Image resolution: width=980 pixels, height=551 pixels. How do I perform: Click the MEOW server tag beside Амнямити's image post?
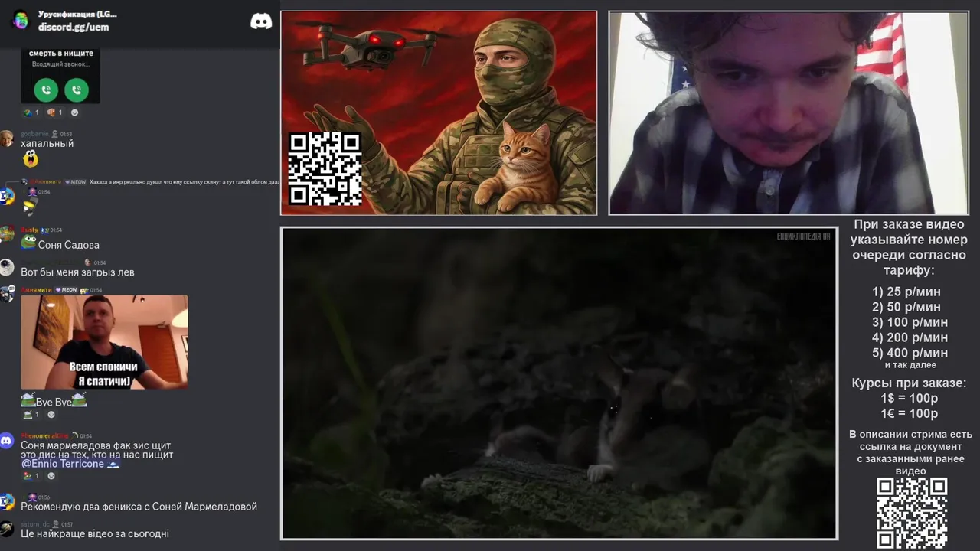66,290
